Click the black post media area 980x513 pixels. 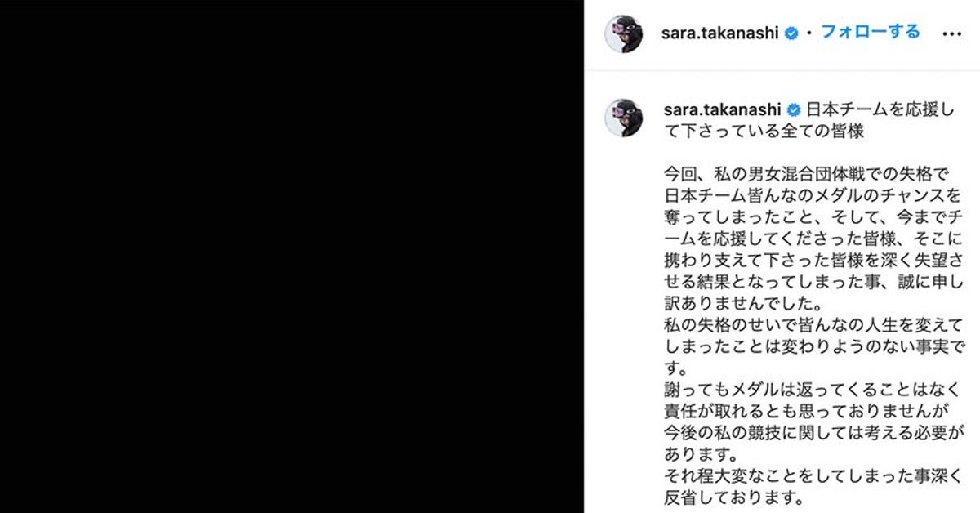click(292, 256)
